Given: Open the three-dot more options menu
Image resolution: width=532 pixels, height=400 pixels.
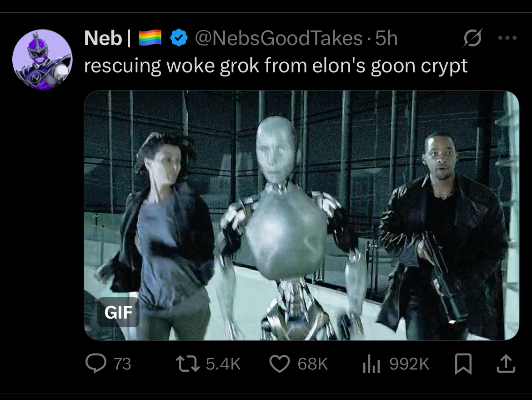Looking at the screenshot, I should 507,38.
